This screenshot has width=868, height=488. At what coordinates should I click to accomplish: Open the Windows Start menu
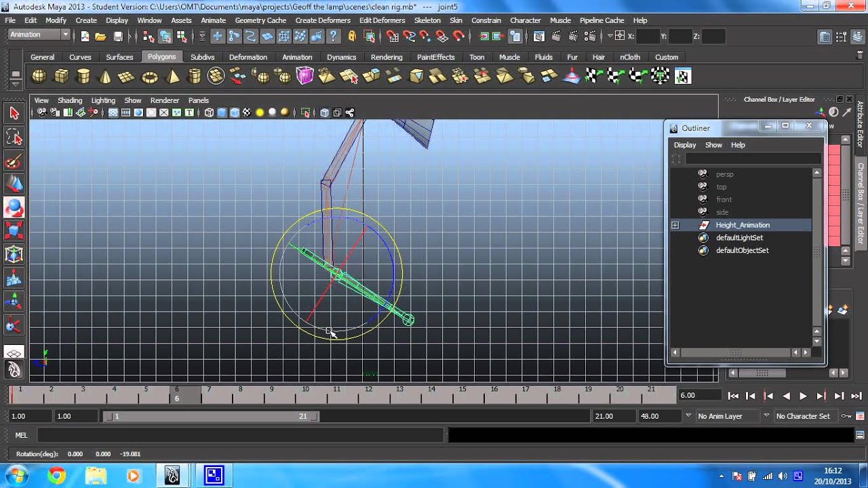16,476
